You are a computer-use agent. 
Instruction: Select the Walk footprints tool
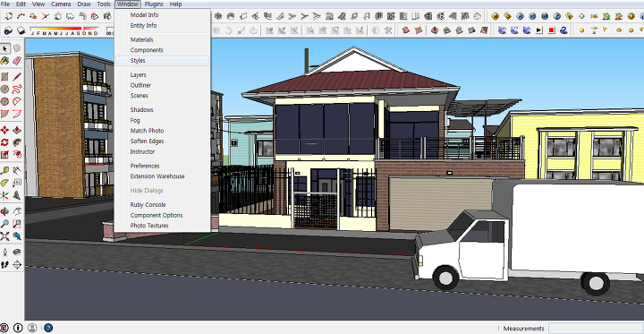(5, 264)
